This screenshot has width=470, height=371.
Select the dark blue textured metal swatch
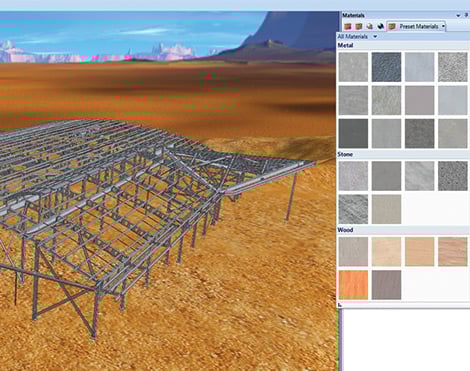click(386, 67)
